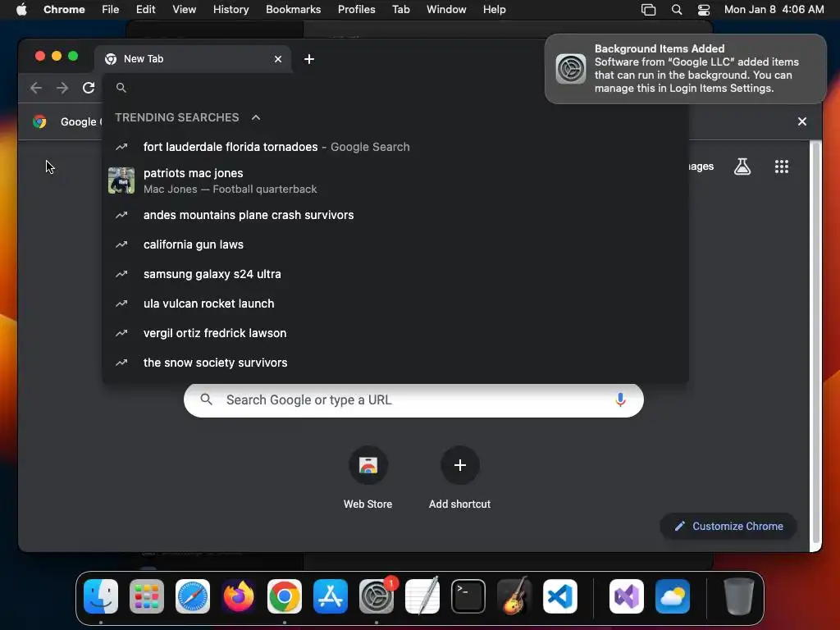Open the Window menu
The image size is (840, 630).
(446, 10)
